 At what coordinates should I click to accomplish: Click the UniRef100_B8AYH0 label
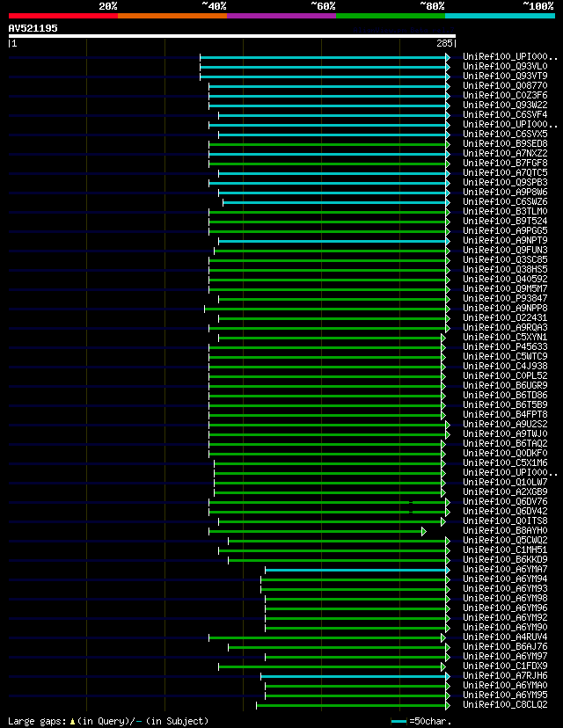pos(505,531)
